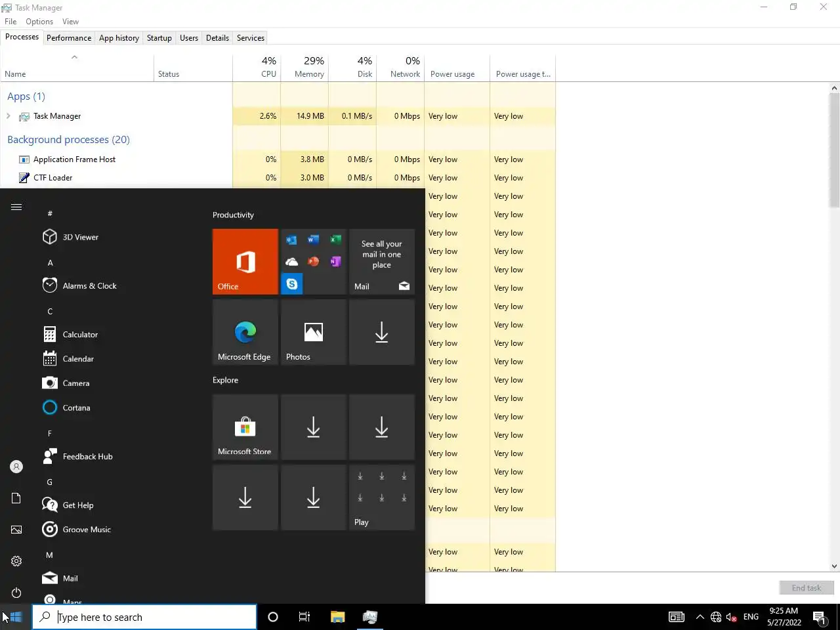The image size is (840, 630).
Task: Click in the taskbar search box
Action: tap(145, 617)
